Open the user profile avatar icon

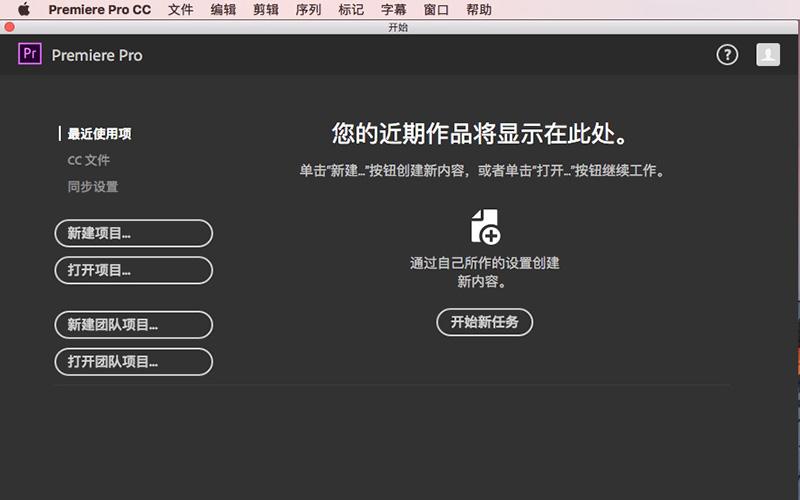coord(768,55)
